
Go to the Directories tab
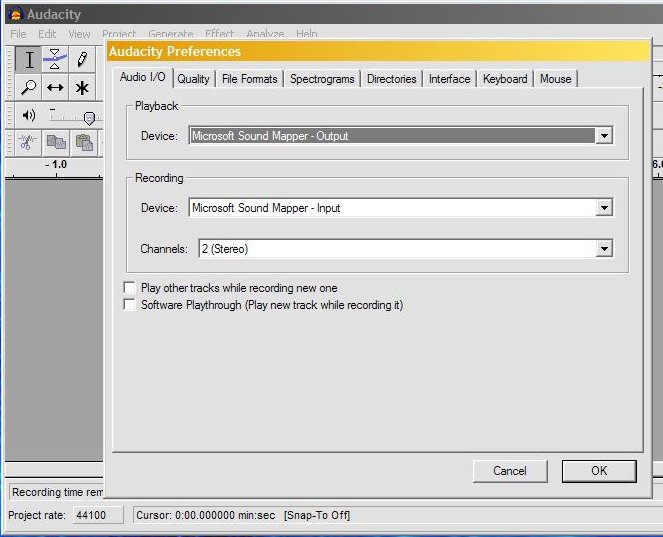point(392,79)
